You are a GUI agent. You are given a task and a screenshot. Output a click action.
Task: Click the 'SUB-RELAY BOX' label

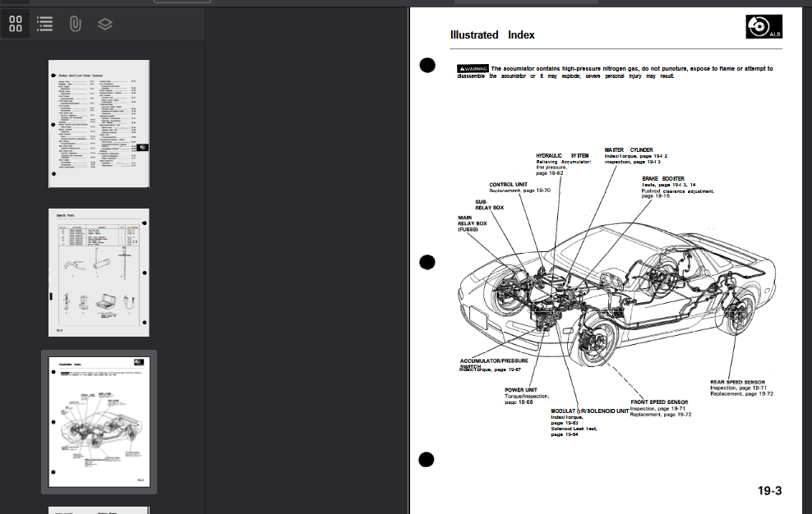coord(489,205)
